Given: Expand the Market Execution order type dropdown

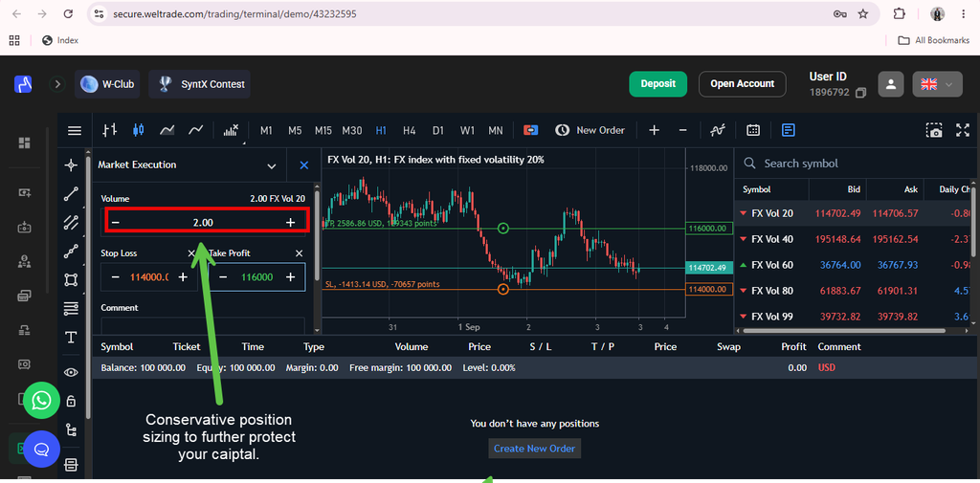Looking at the screenshot, I should click(x=271, y=165).
